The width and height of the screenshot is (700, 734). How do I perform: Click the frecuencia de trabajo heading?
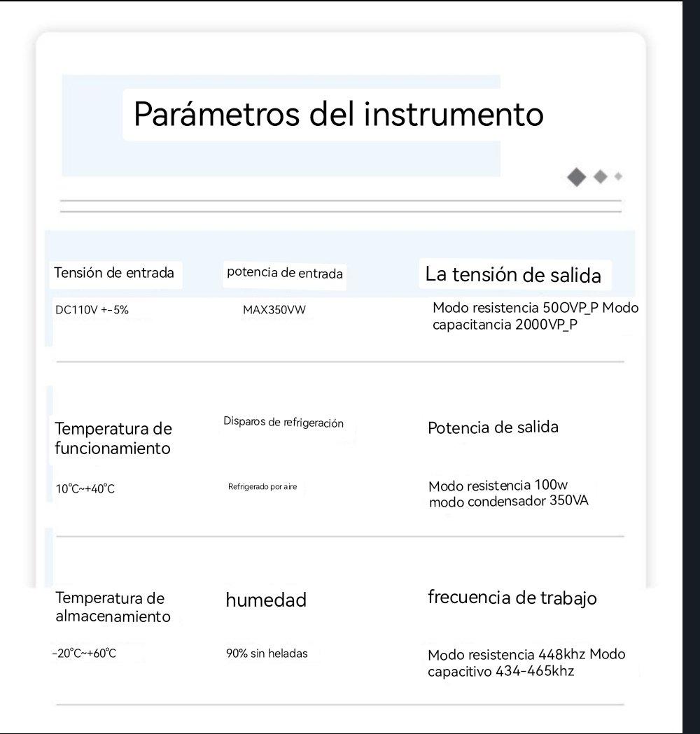(512, 598)
